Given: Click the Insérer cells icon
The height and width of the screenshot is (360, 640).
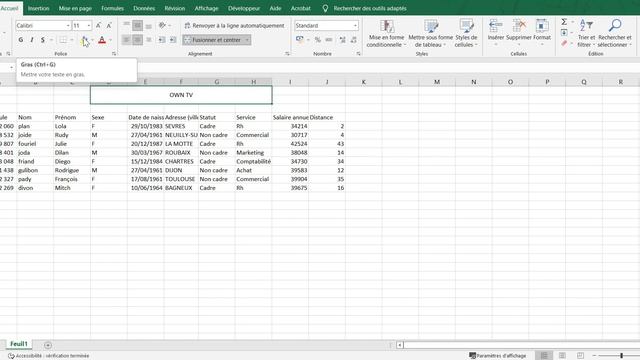Looking at the screenshot, I should (496, 26).
